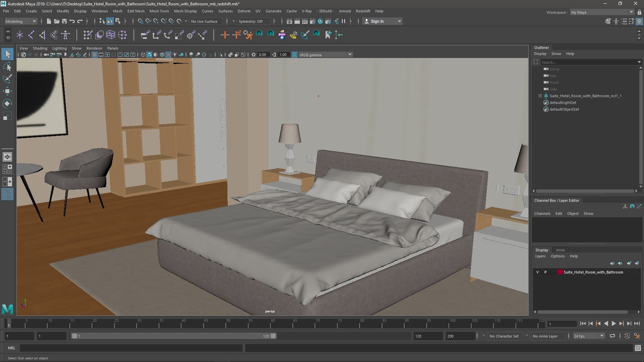Open the No Anim Layer dropdown
This screenshot has width=644, height=362.
pyautogui.click(x=547, y=336)
